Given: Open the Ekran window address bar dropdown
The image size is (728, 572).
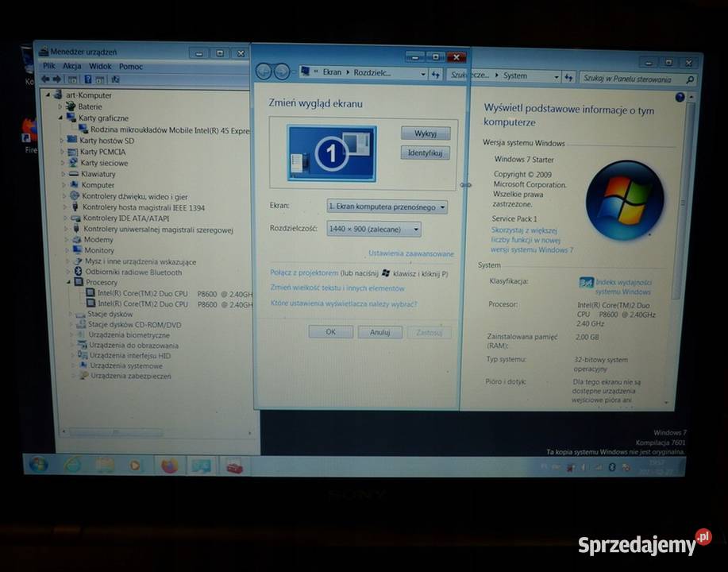Looking at the screenshot, I should point(423,73).
